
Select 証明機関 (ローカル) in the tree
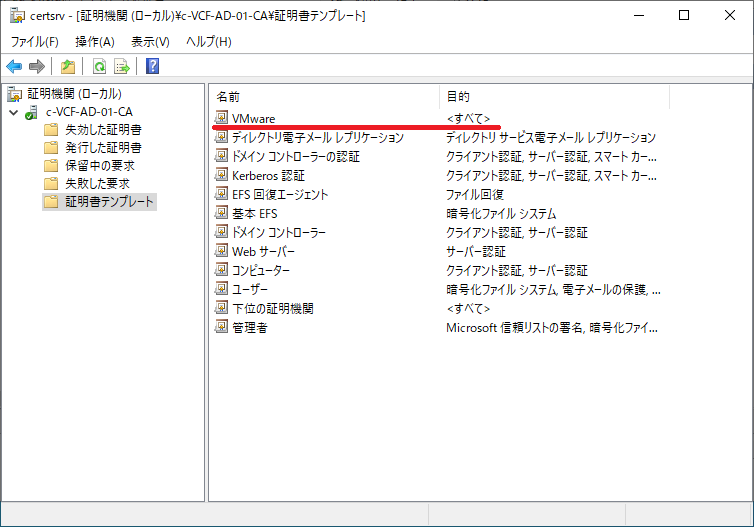(x=75, y=94)
